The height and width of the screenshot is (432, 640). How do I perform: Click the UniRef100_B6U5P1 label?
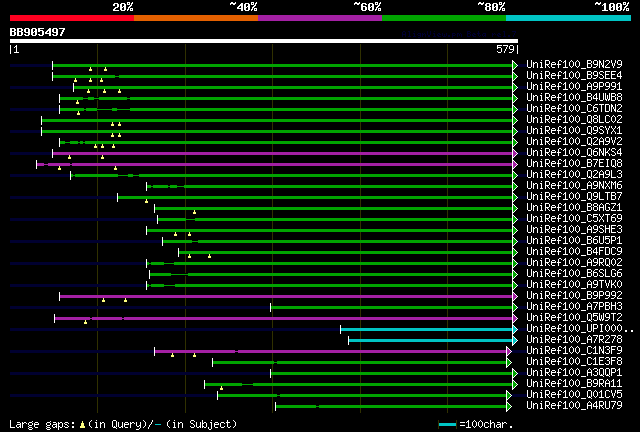(x=574, y=241)
